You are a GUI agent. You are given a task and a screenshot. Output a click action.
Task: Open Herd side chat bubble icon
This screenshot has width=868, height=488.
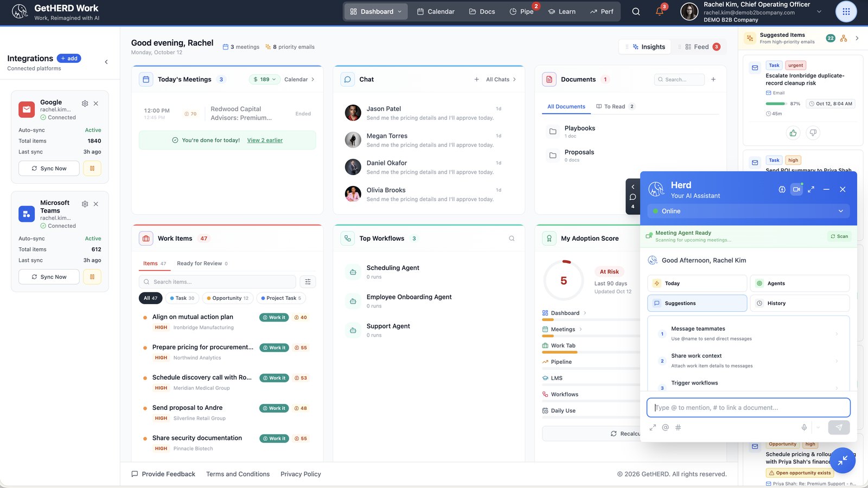(x=633, y=197)
